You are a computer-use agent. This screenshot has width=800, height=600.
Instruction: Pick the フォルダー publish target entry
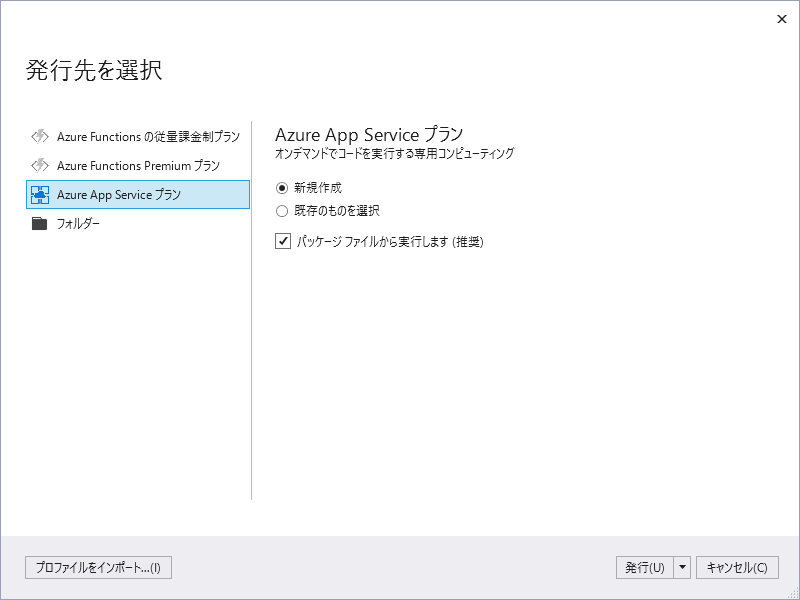(x=138, y=223)
